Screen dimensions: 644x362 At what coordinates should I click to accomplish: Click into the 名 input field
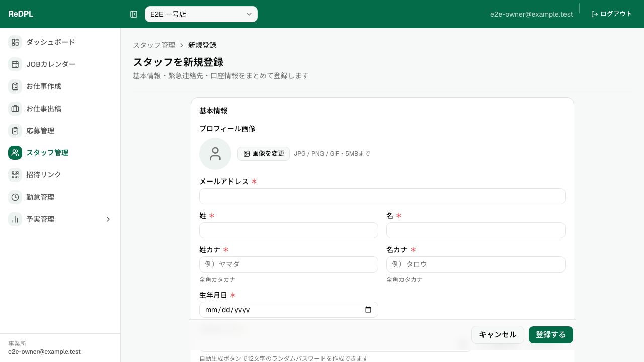(476, 230)
